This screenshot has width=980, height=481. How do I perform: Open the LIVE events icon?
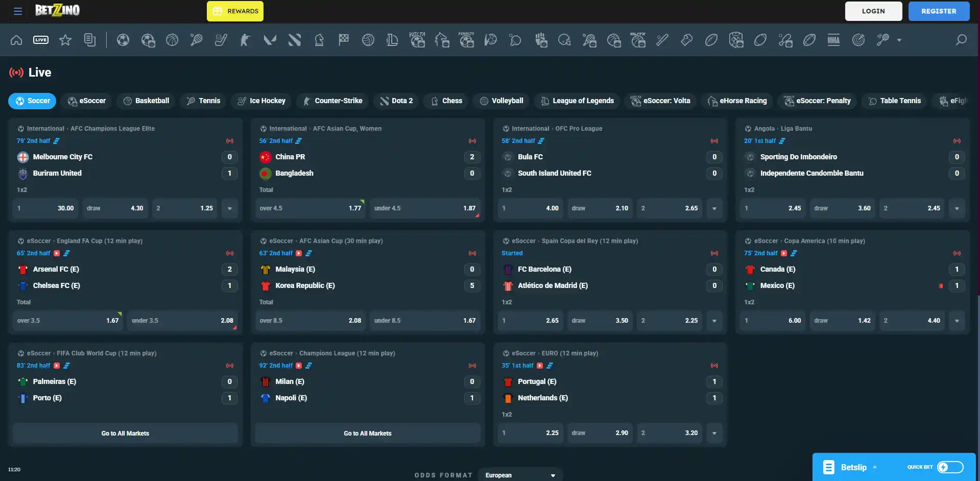pos(41,40)
